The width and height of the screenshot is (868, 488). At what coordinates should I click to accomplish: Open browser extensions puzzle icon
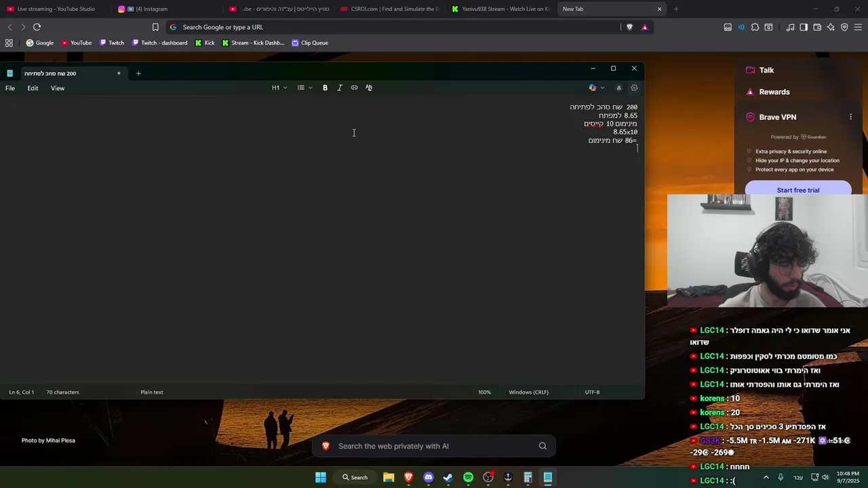coord(755,27)
